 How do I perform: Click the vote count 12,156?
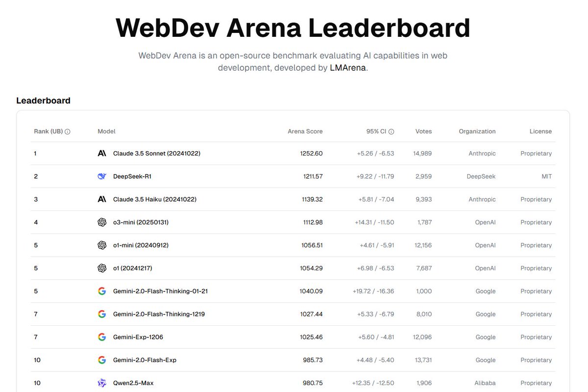423,245
